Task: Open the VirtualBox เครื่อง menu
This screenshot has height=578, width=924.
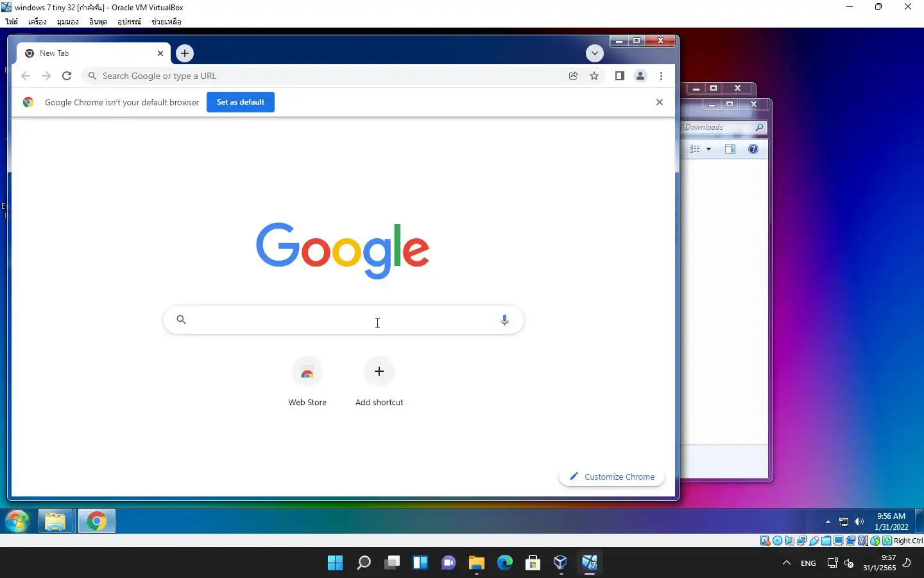Action: [37, 22]
